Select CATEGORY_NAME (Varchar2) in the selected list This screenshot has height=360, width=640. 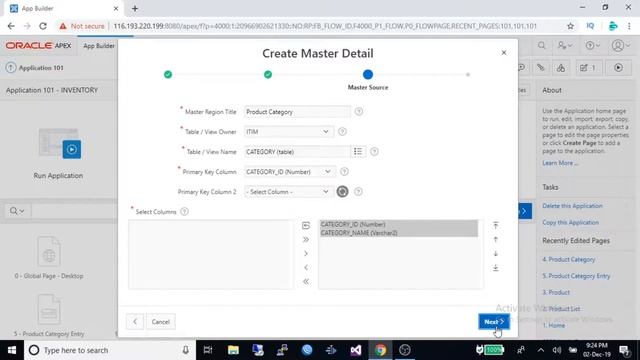coord(398,233)
